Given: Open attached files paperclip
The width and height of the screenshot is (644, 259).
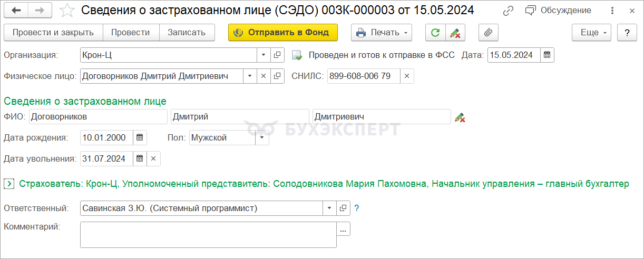Looking at the screenshot, I should (x=489, y=33).
